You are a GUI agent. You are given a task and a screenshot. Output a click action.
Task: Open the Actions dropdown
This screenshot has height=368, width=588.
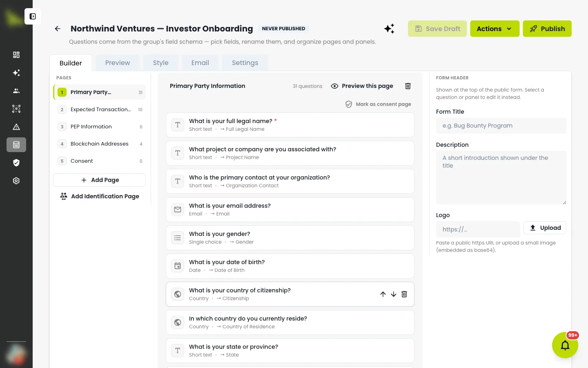pyautogui.click(x=494, y=29)
